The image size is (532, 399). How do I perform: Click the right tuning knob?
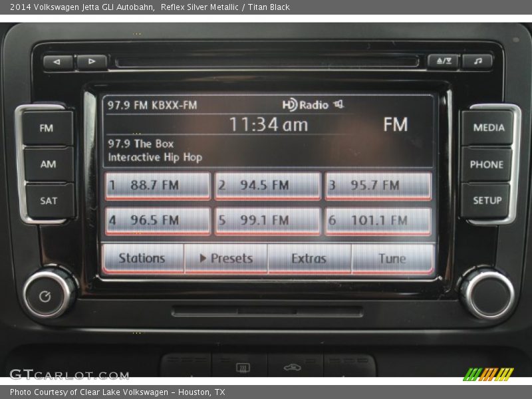488,294
